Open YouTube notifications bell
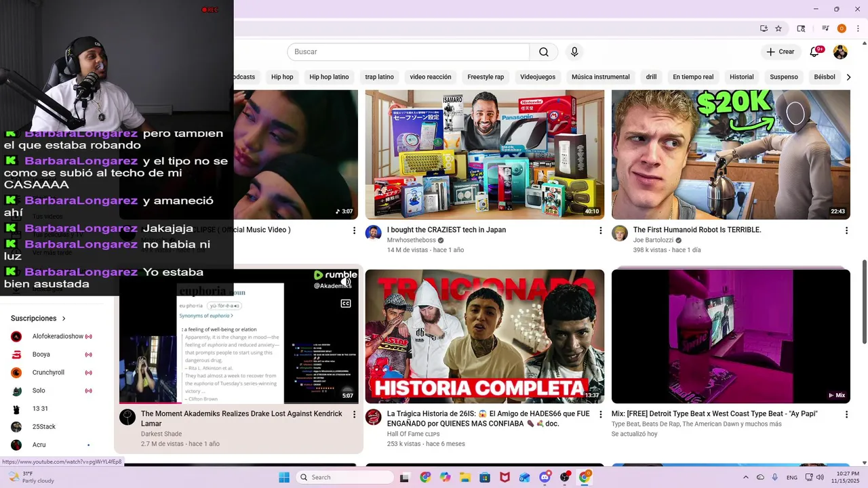The image size is (868, 488). point(815,52)
